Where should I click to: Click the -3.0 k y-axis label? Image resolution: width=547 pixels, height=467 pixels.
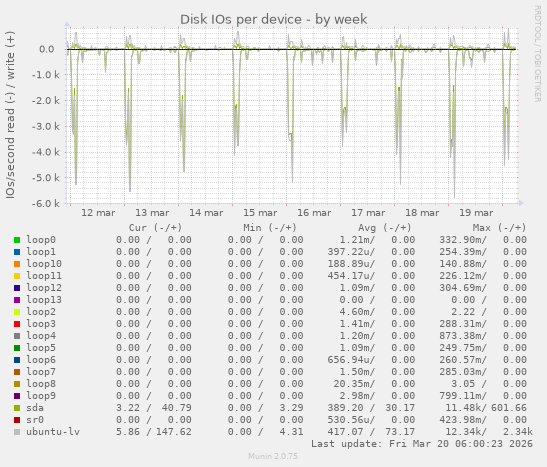click(46, 127)
